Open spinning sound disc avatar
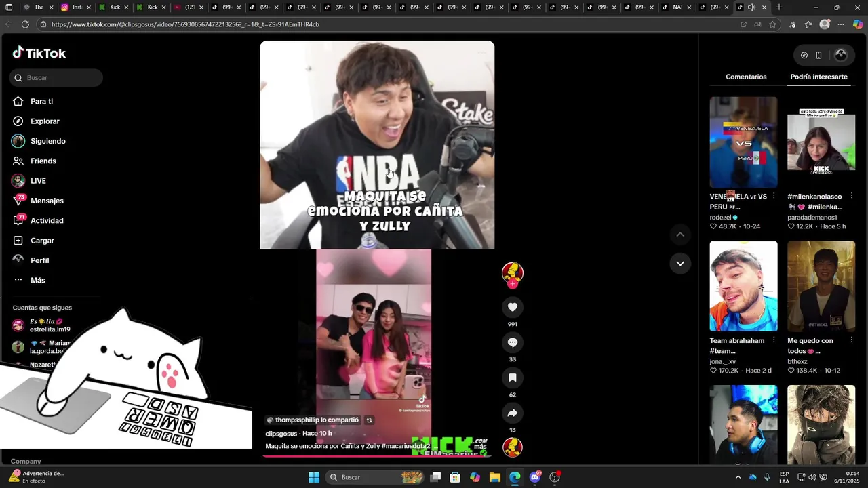Viewport: 868px width, 488px height. click(513, 447)
